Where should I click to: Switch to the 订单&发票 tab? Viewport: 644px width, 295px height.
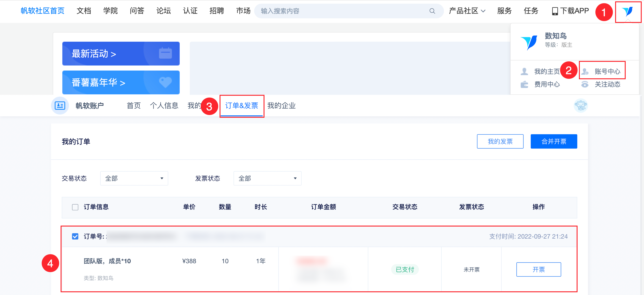click(x=242, y=106)
